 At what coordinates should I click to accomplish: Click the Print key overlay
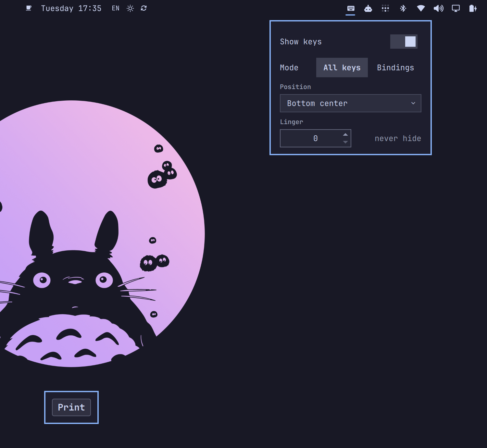71,407
